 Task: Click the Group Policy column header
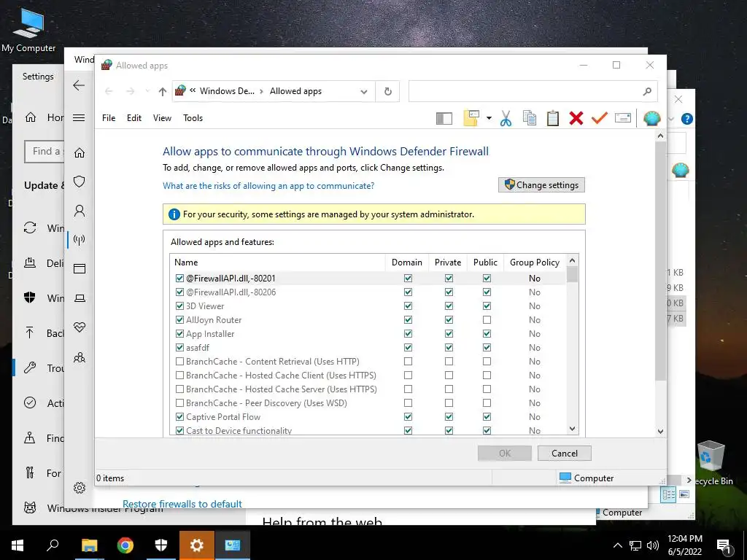tap(535, 262)
